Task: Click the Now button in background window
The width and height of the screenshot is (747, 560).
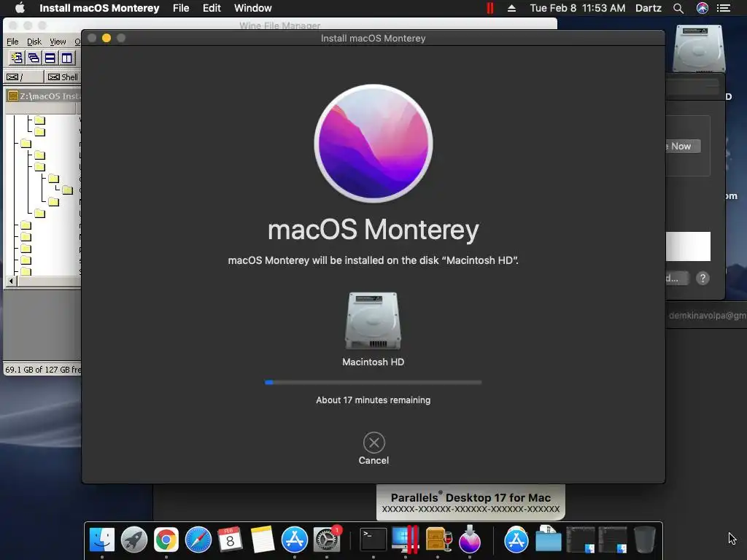Action: tap(682, 146)
